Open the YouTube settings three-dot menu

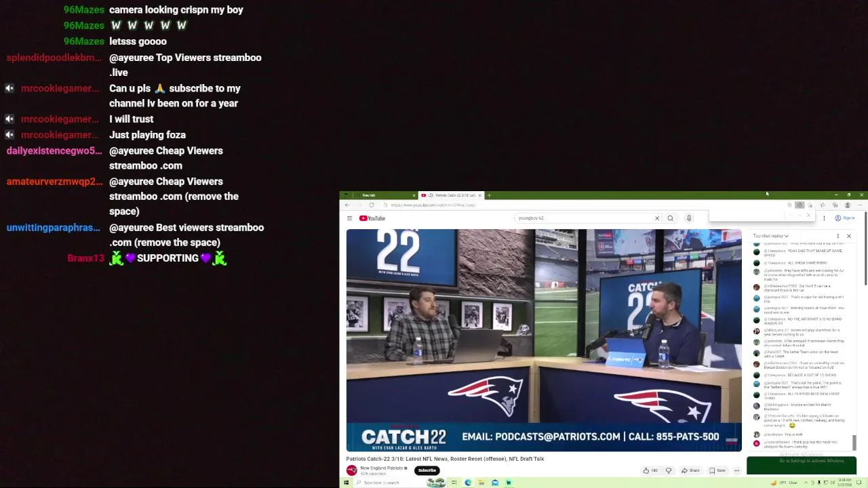[824, 218]
